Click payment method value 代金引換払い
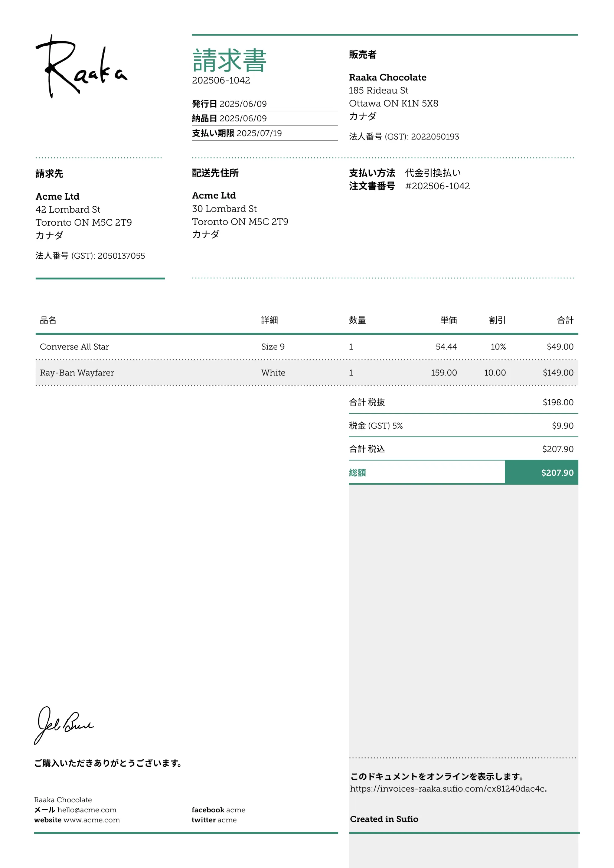This screenshot has height=868, width=614. 433,173
